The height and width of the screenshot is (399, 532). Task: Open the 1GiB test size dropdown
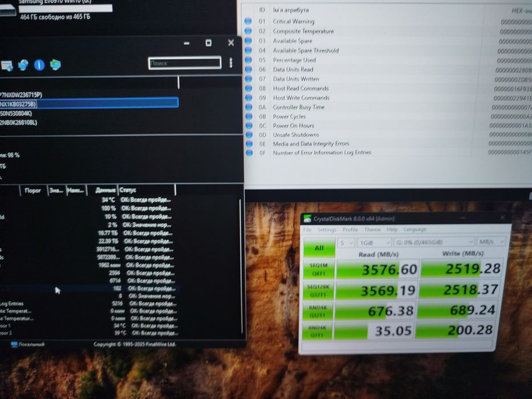[x=374, y=243]
